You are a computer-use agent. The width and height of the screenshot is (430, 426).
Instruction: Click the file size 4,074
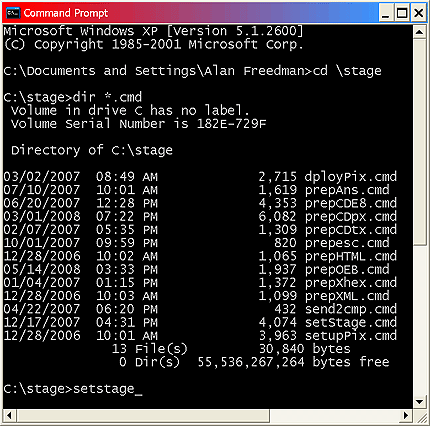[277, 322]
